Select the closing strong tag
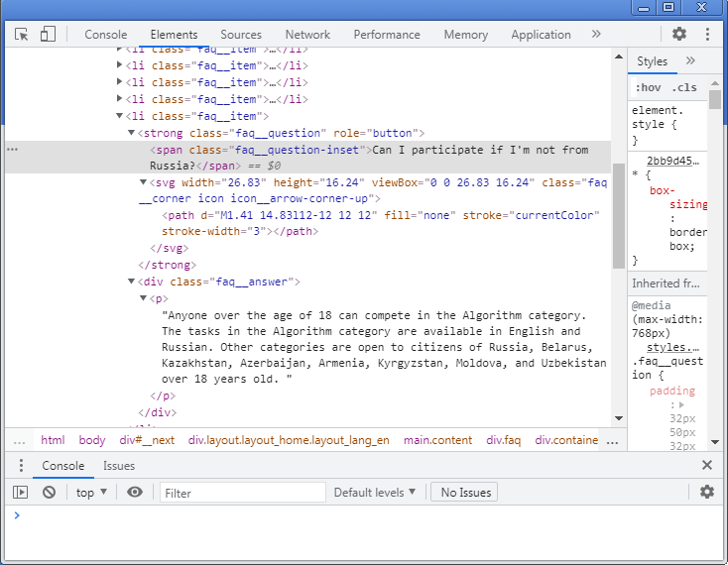This screenshot has width=728, height=565. point(168,265)
